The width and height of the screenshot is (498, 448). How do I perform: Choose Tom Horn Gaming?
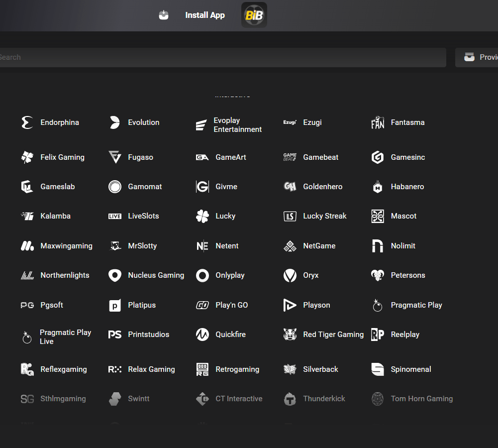pyautogui.click(x=412, y=399)
